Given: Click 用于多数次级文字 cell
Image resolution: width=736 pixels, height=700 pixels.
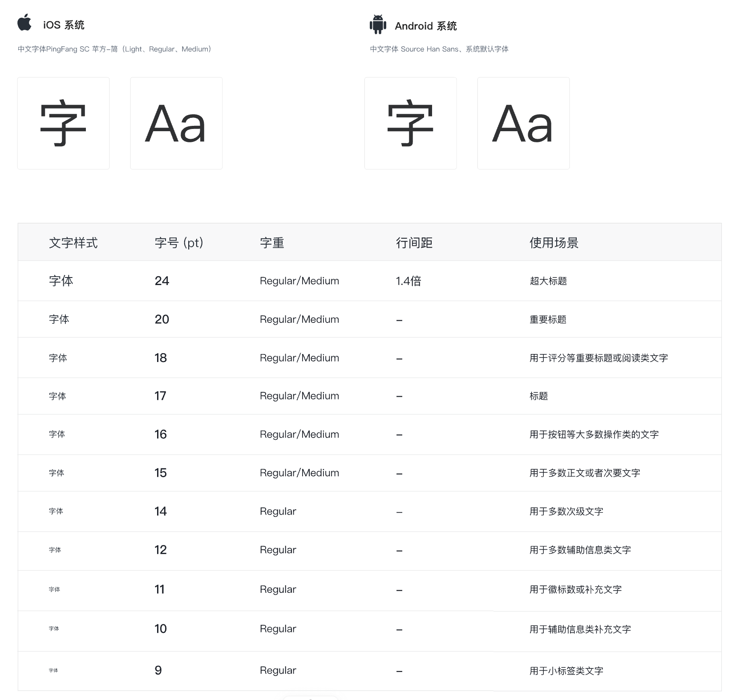Looking at the screenshot, I should tap(566, 511).
